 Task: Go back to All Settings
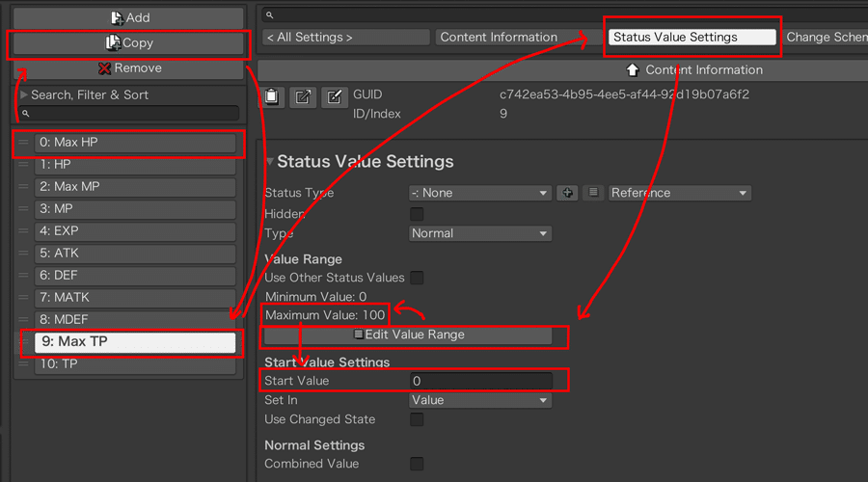346,37
